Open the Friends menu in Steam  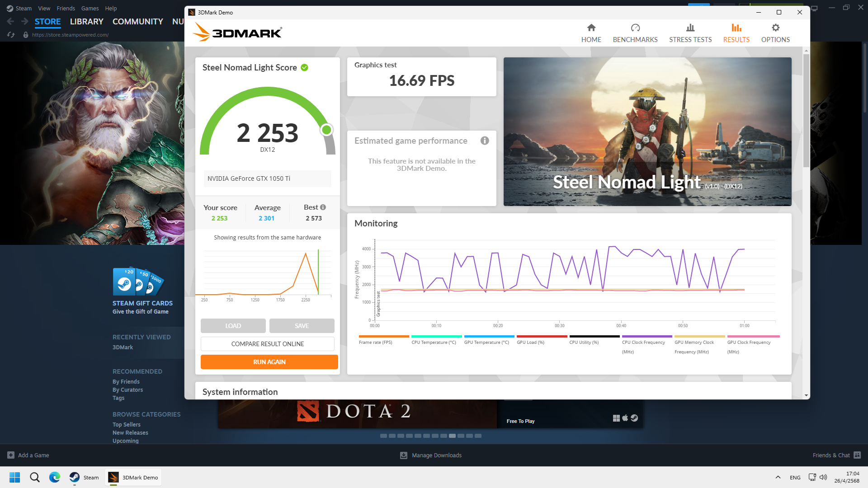pos(66,8)
